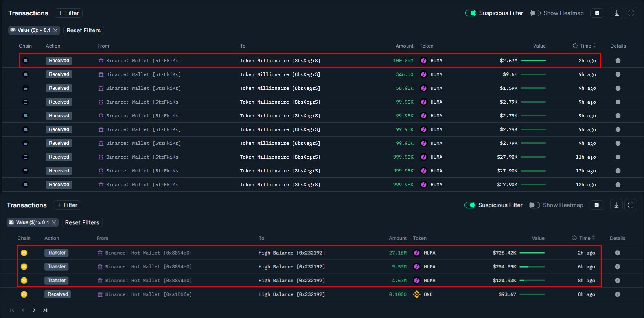Sort by Time column in upper panel

(x=584, y=46)
